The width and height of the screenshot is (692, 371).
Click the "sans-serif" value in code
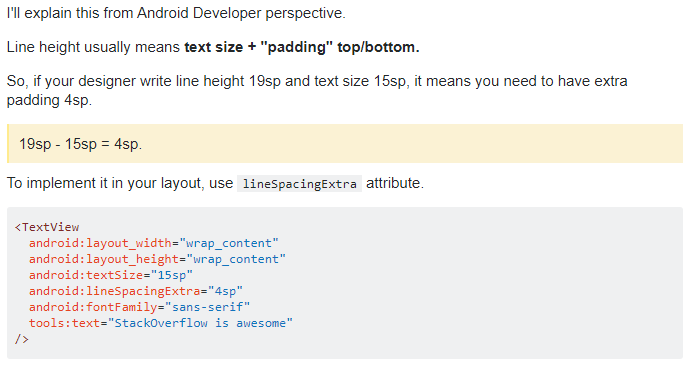[x=207, y=307]
